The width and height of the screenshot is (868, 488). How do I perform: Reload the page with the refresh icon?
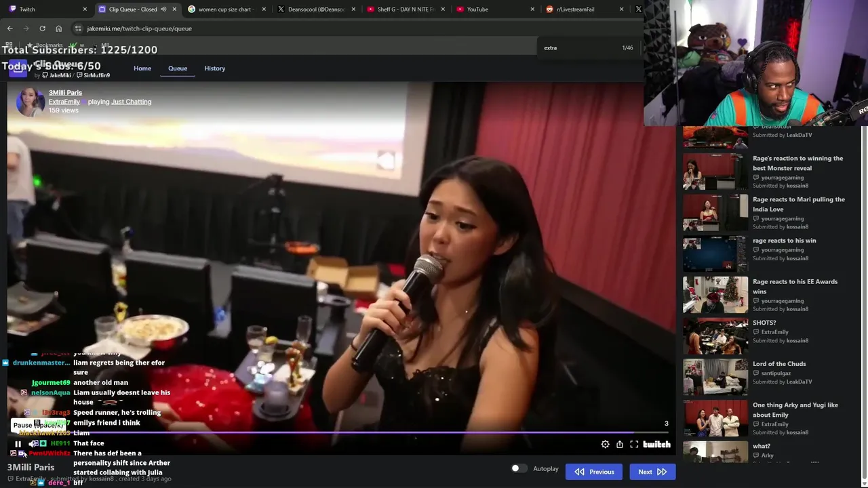click(42, 28)
